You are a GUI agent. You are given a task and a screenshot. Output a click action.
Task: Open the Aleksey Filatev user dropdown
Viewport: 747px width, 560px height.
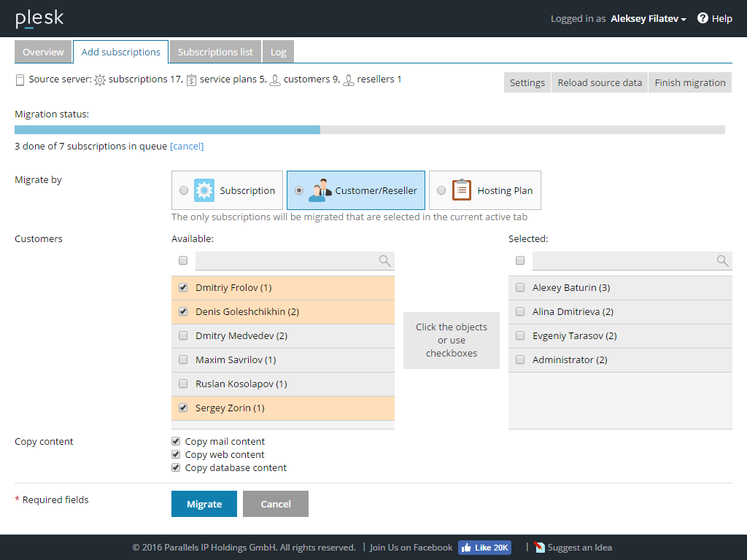pyautogui.click(x=648, y=19)
